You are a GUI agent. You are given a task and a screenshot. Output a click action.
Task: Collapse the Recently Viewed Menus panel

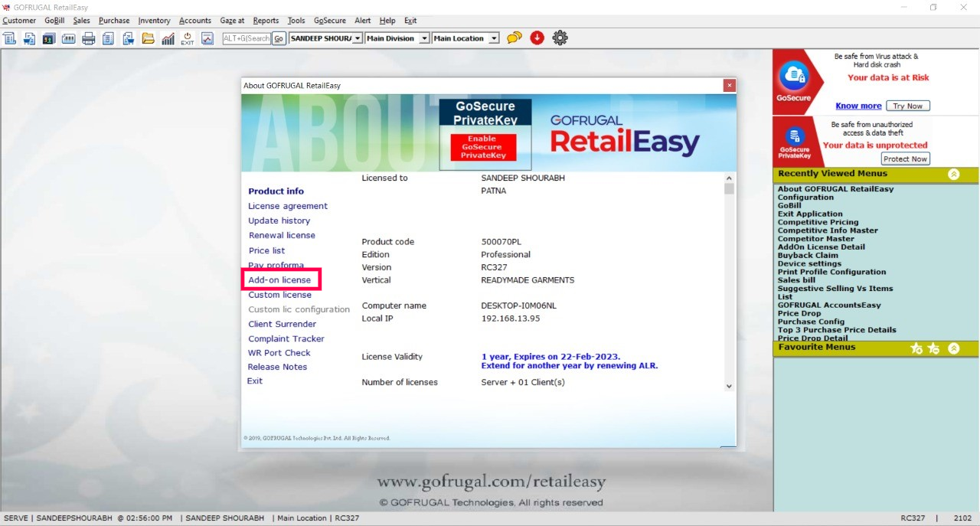(953, 174)
